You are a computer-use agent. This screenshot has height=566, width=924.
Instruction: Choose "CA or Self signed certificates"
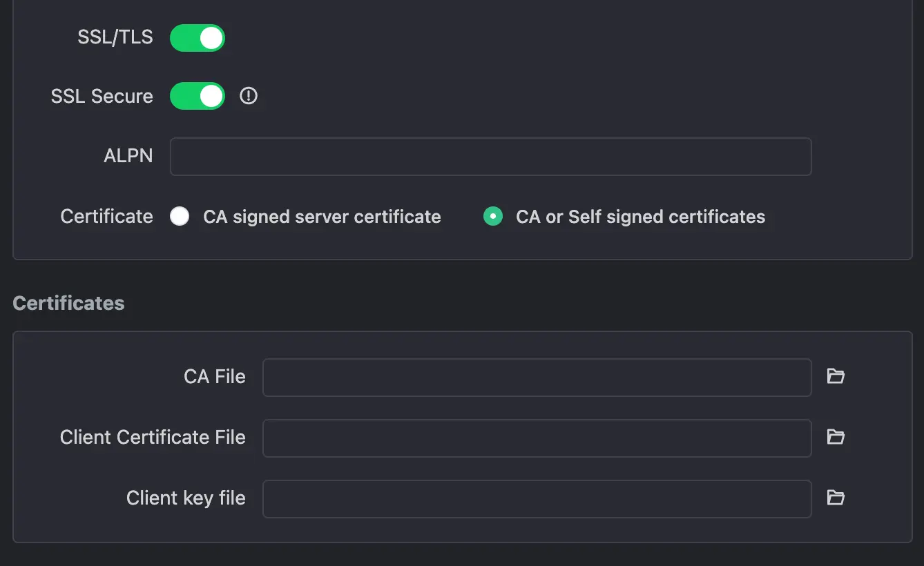tap(492, 216)
